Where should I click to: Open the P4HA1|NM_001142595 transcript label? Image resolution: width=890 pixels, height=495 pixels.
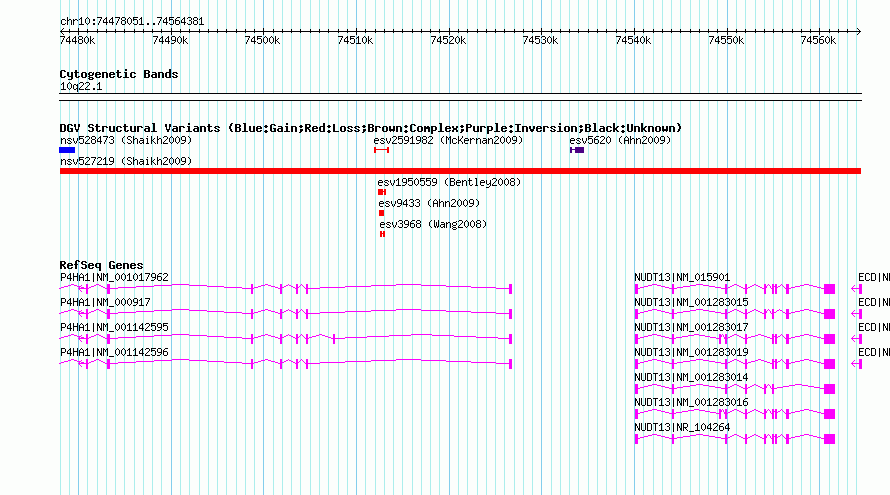(x=114, y=328)
